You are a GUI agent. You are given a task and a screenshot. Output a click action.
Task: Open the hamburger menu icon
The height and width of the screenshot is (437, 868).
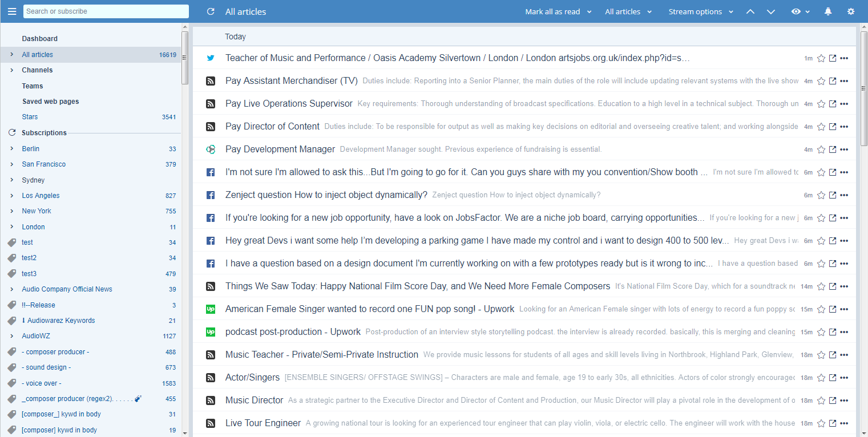(12, 11)
